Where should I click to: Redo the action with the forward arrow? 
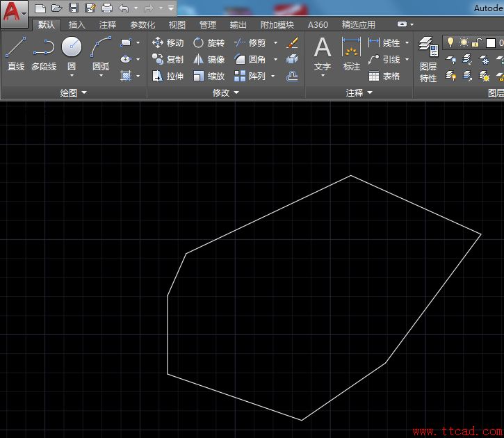pos(149,8)
